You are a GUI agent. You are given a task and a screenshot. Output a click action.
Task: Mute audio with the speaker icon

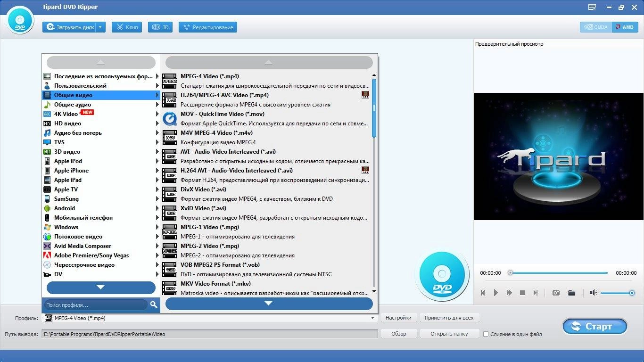594,293
